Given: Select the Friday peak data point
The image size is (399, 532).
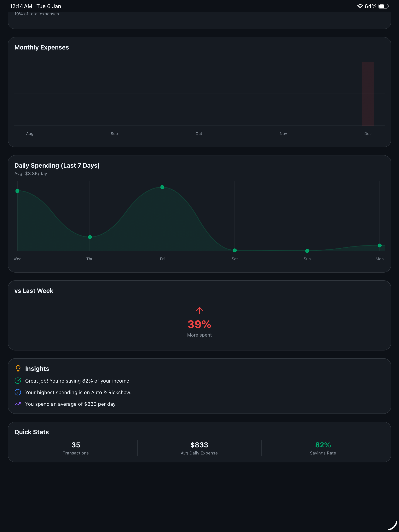Looking at the screenshot, I should click(162, 187).
